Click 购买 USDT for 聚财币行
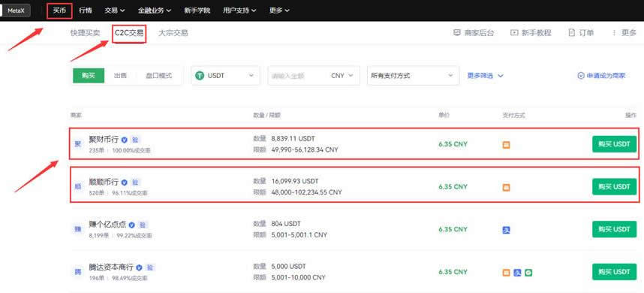Screen dimensions: 644x293 point(614,144)
